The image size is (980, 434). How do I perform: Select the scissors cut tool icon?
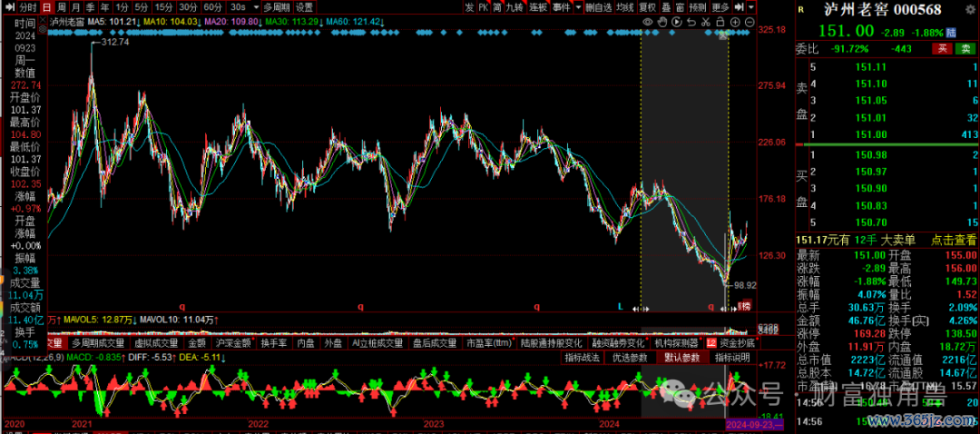coord(706,22)
